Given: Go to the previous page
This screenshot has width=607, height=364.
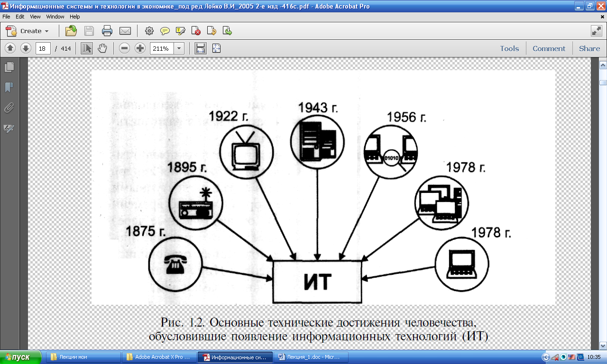Looking at the screenshot, I should tap(10, 48).
